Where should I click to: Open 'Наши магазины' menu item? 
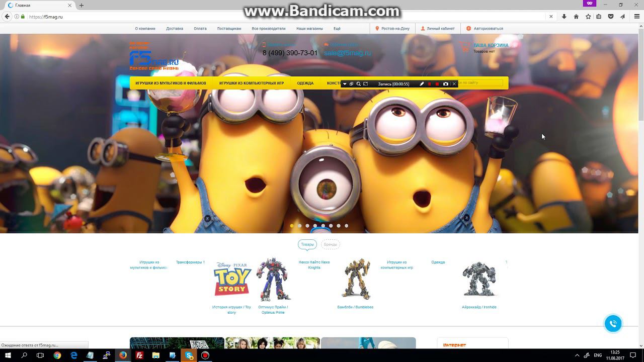click(x=309, y=29)
